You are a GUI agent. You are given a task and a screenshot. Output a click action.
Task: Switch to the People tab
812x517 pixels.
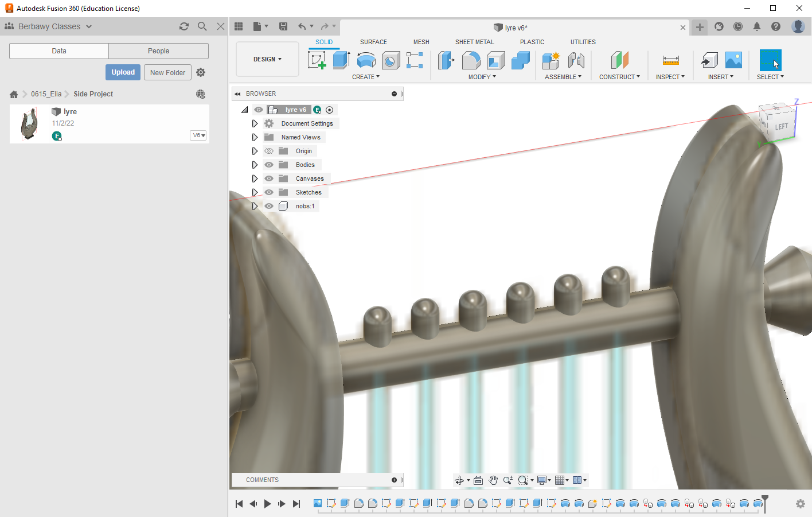158,51
